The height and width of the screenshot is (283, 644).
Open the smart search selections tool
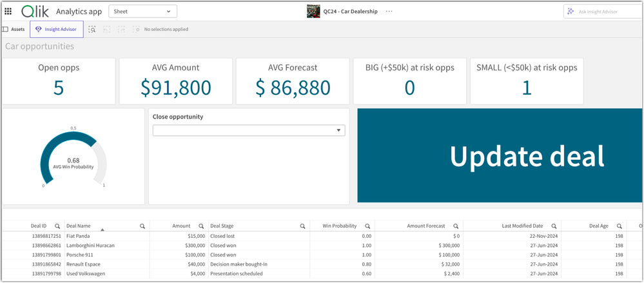click(92, 30)
